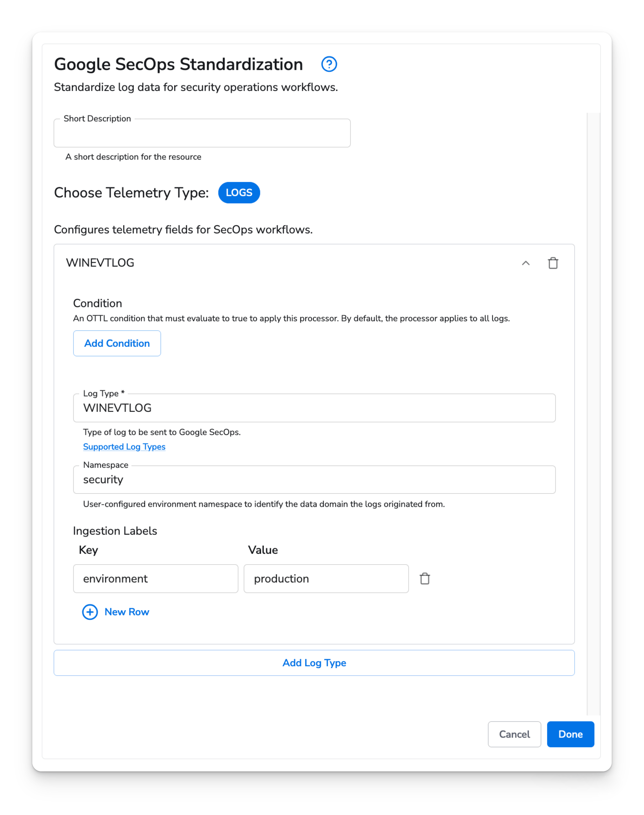Cancel the processor configuration
Image resolution: width=644 pixels, height=815 pixels.
[x=514, y=734]
